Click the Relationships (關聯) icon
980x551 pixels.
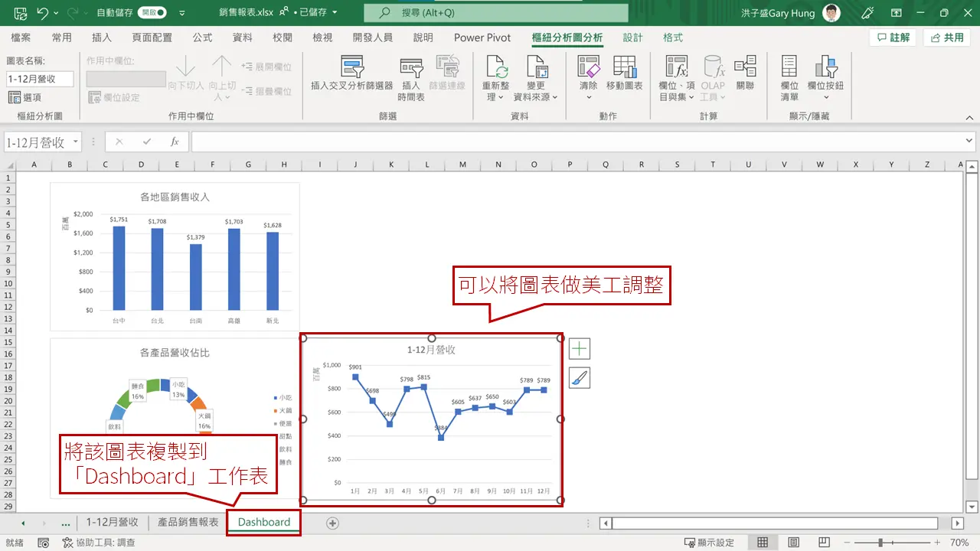tap(745, 67)
